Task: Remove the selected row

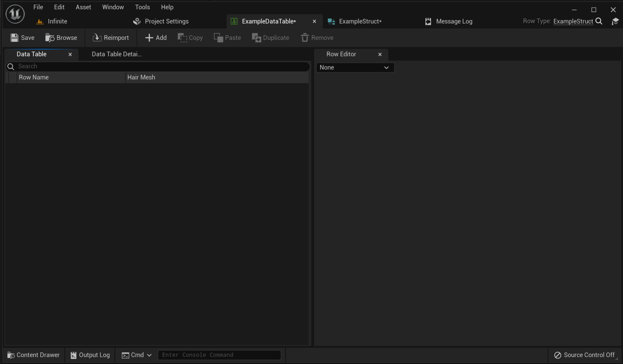Action: 317,38
